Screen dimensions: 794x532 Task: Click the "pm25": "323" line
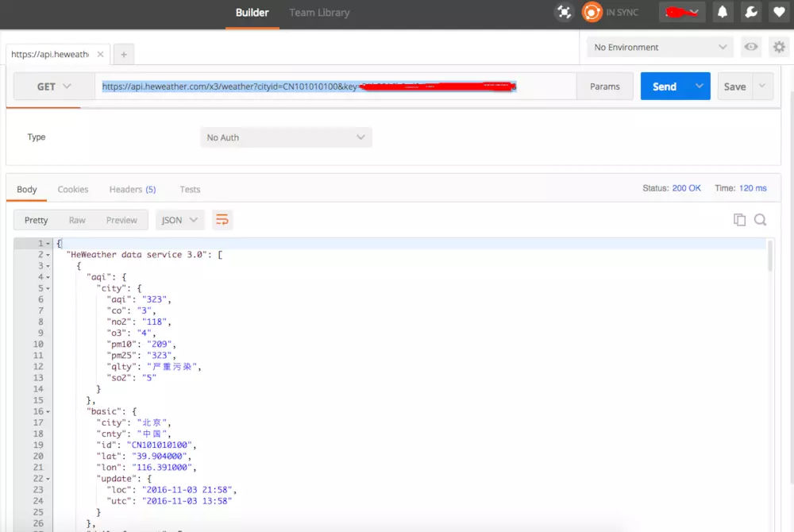pos(141,356)
